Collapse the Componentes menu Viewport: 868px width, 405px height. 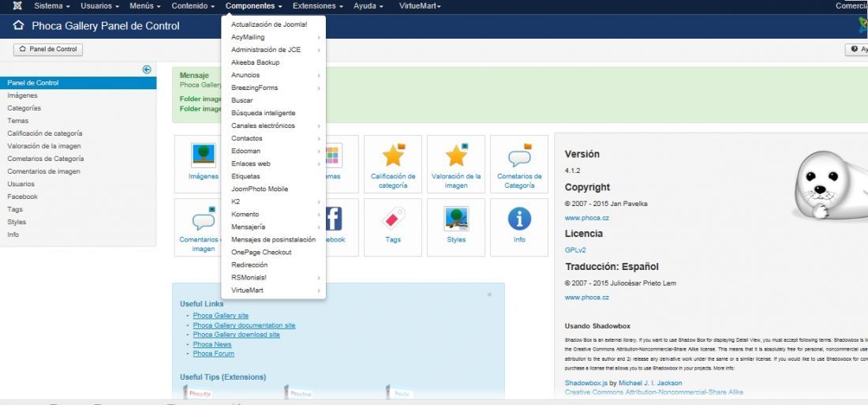254,6
